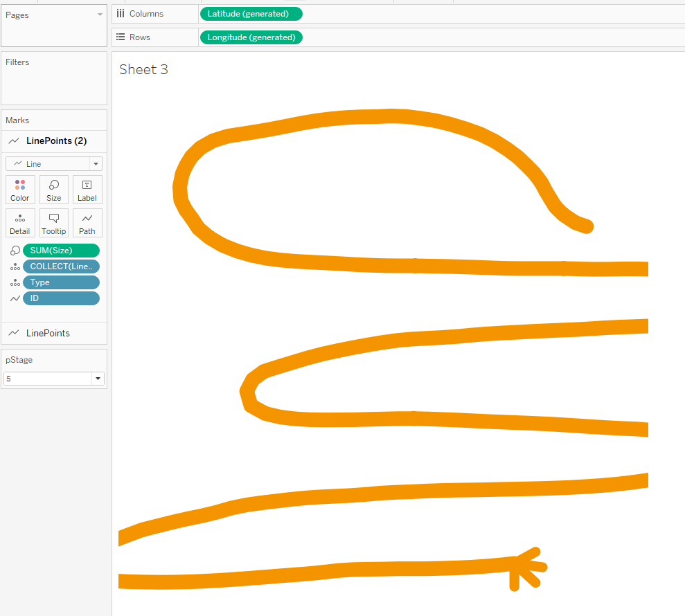Click the Size marks button

pos(54,190)
